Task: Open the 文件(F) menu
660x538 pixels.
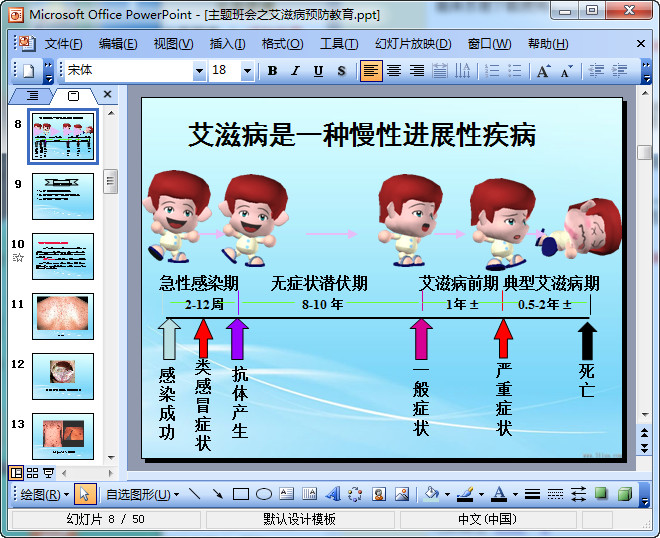Action: 64,44
